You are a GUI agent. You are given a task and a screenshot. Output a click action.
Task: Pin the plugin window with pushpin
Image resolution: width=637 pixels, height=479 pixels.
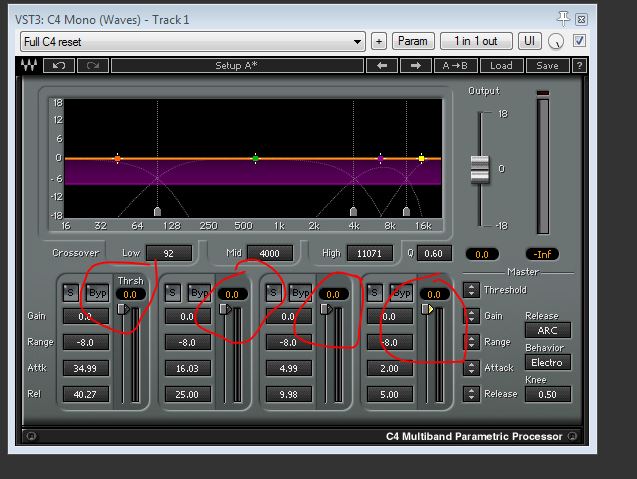coord(563,18)
